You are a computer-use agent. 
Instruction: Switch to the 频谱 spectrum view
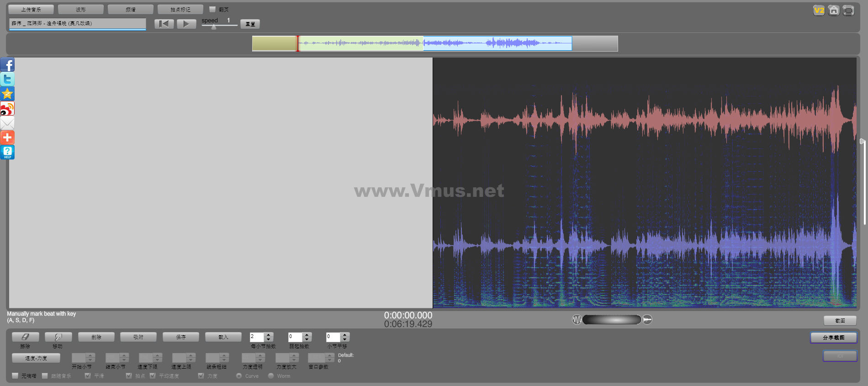pos(131,10)
